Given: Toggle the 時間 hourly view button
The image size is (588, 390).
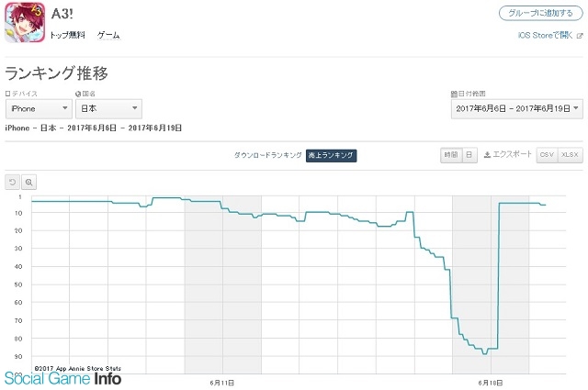Looking at the screenshot, I should coord(451,155).
